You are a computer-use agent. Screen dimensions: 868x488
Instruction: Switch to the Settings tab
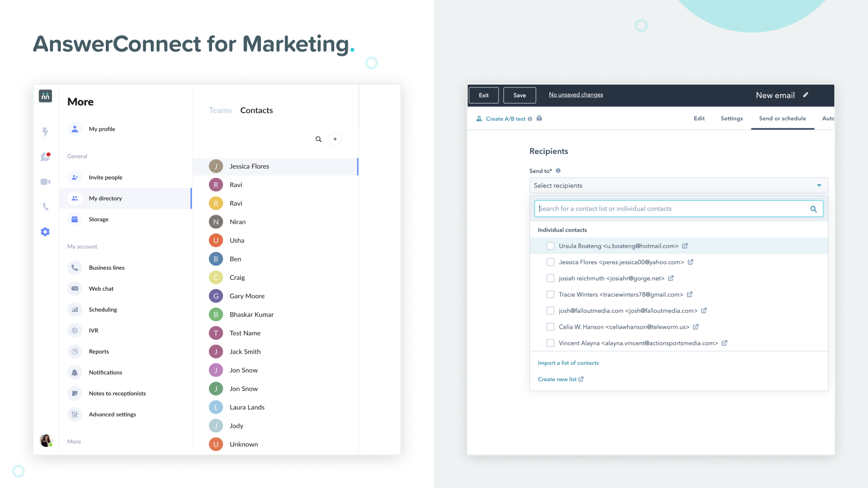pos(731,118)
